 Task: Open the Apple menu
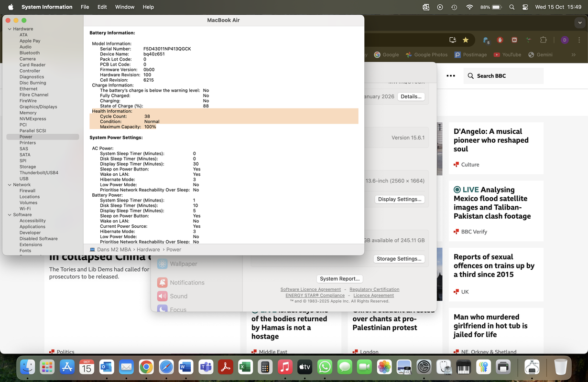click(x=11, y=7)
